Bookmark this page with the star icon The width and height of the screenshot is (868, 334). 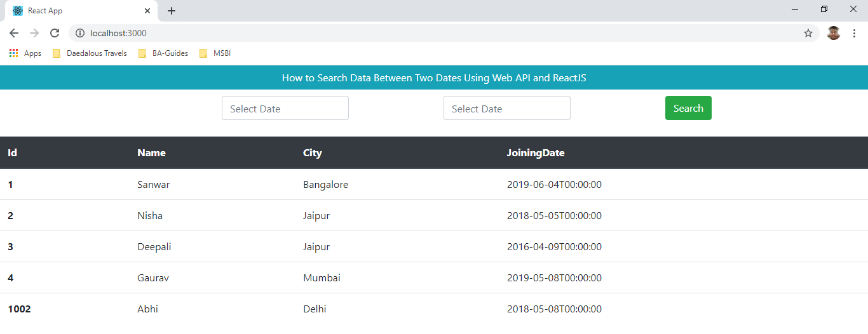(x=808, y=33)
